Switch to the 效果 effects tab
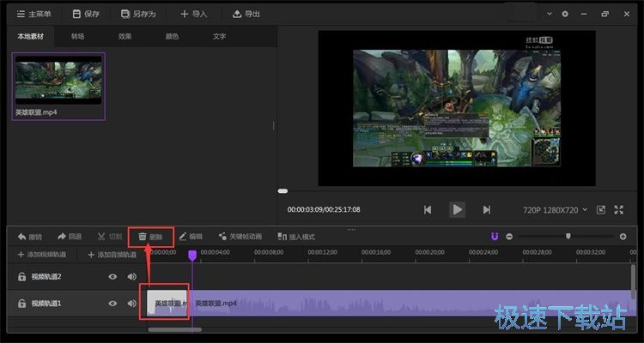 tap(125, 37)
